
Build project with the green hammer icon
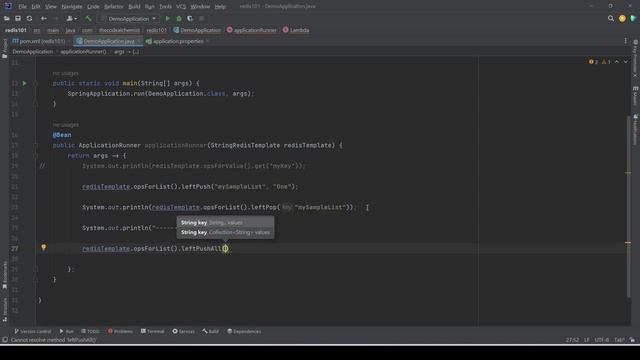click(88, 18)
